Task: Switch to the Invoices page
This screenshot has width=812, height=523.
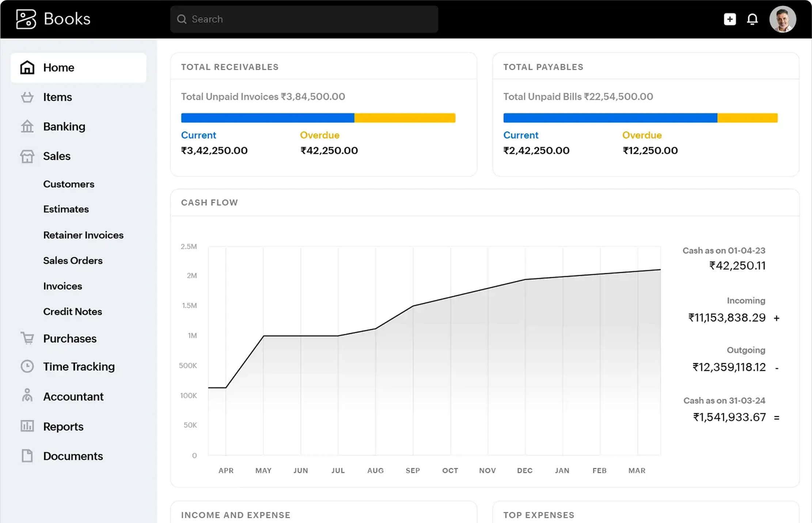Action: pos(62,286)
